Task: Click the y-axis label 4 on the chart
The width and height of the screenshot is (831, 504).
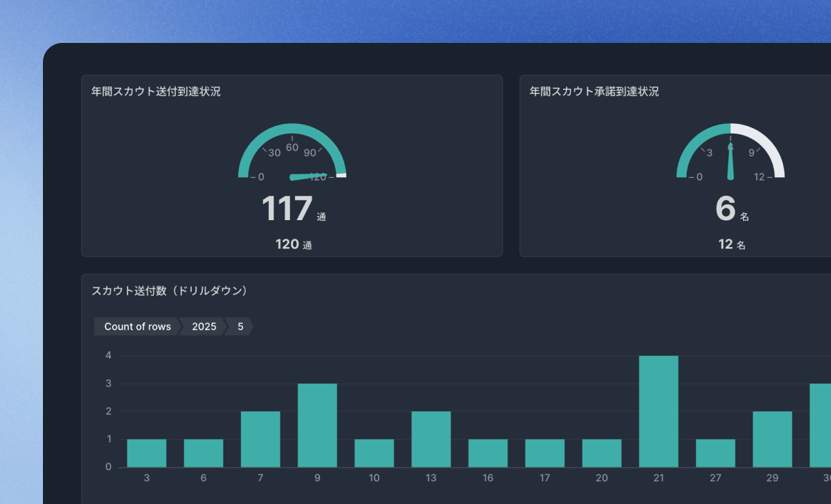Action: (107, 355)
